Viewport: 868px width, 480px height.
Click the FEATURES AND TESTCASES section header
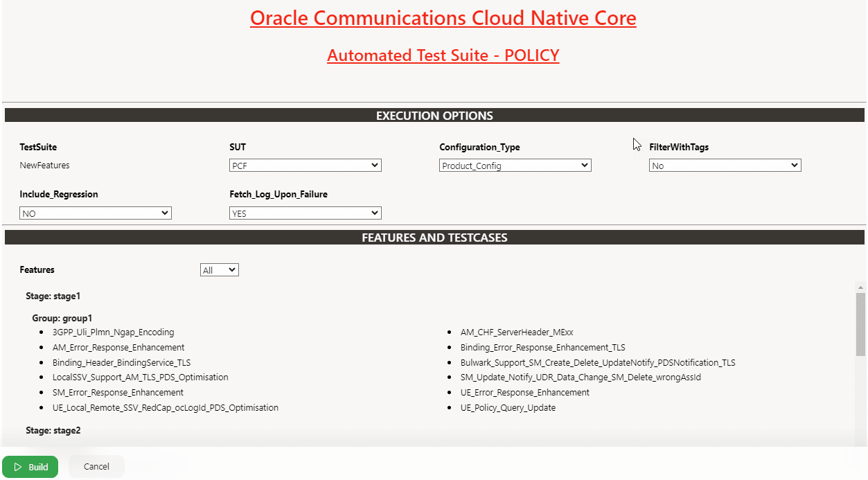[x=434, y=238]
